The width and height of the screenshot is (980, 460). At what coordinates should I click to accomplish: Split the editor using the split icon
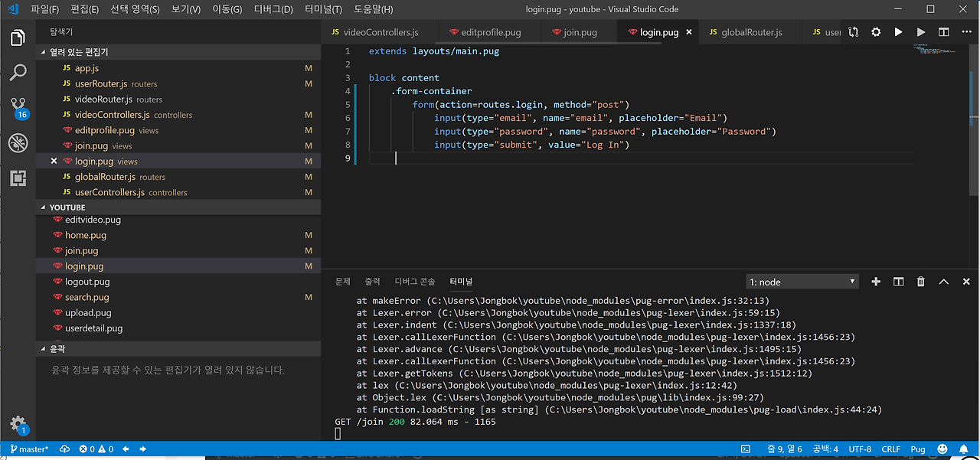pos(944,32)
